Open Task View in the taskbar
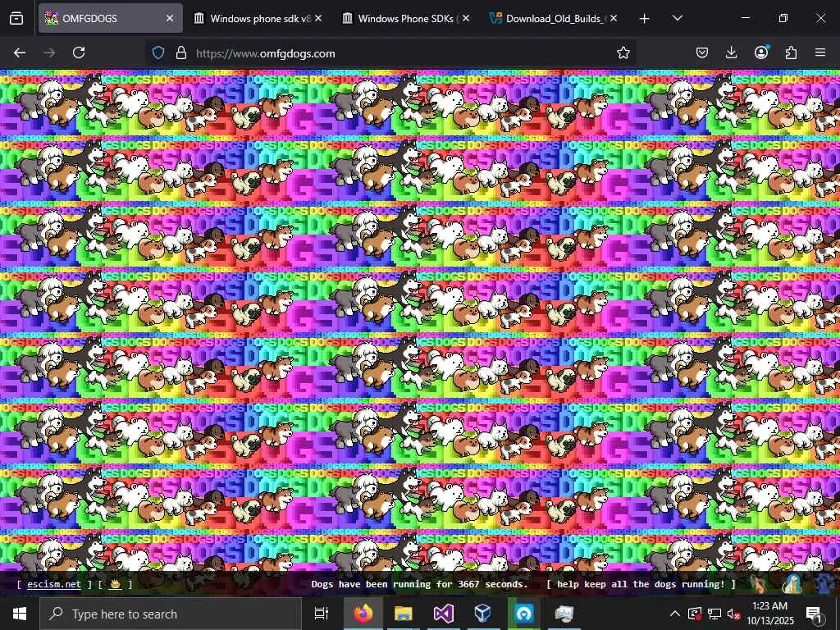 tap(322, 614)
